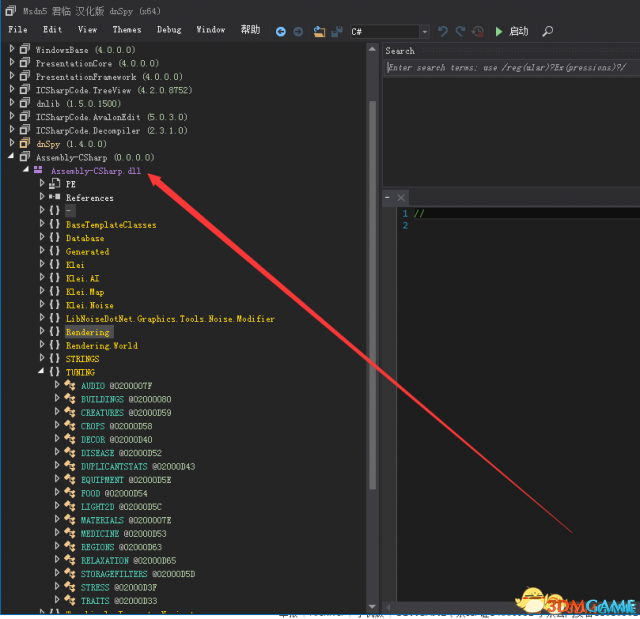Click the undo toolbar icon
640x619 pixels.
(x=443, y=31)
